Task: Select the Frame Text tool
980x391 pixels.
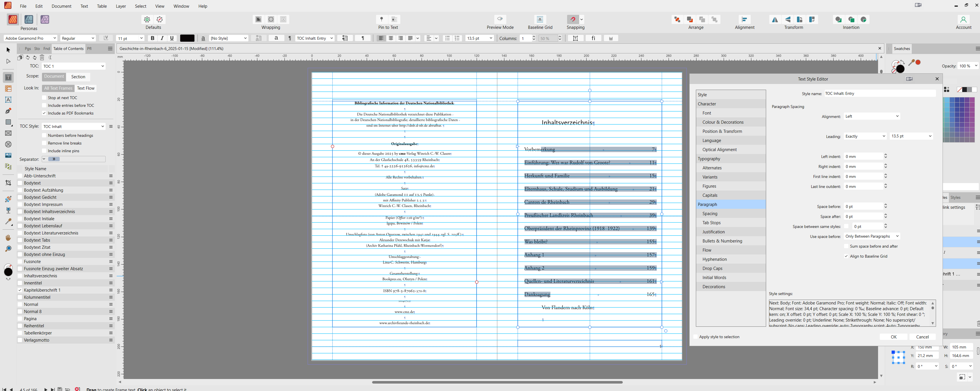Action: [x=8, y=77]
